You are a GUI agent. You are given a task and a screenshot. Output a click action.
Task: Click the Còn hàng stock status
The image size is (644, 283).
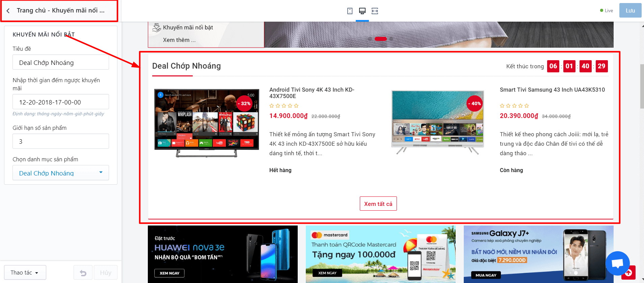(x=511, y=170)
